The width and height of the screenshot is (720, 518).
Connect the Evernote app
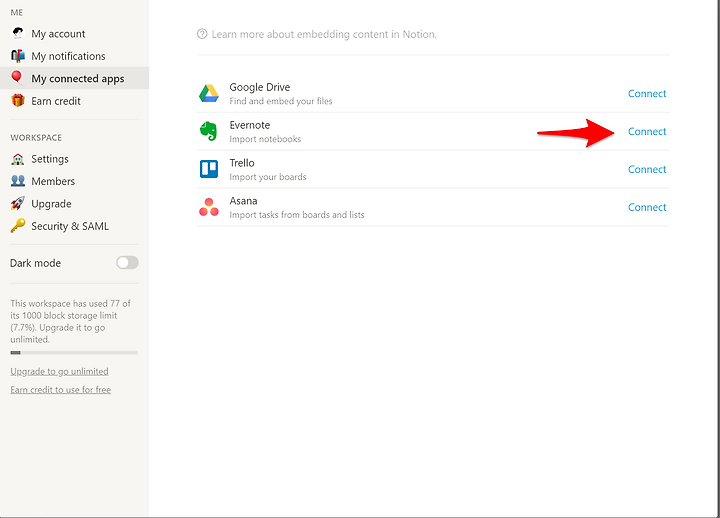click(647, 131)
